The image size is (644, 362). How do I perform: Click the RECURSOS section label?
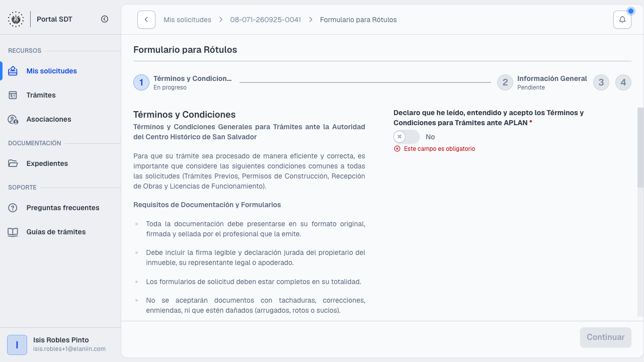pyautogui.click(x=25, y=51)
